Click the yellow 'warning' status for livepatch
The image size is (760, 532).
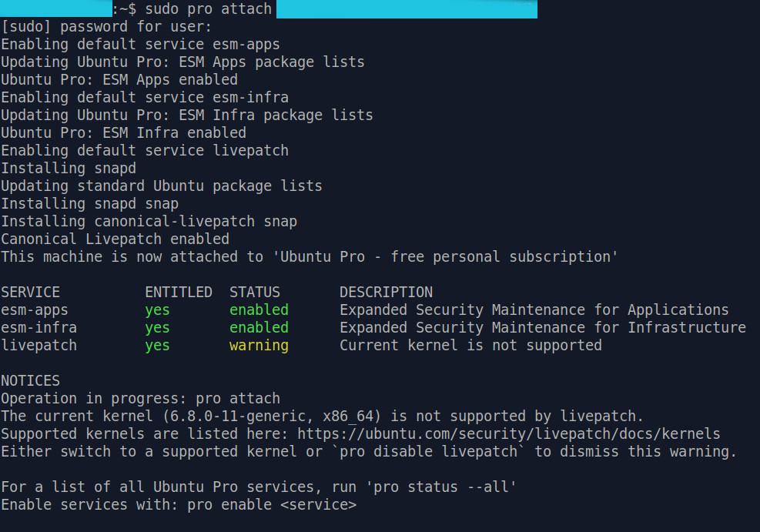coord(259,346)
